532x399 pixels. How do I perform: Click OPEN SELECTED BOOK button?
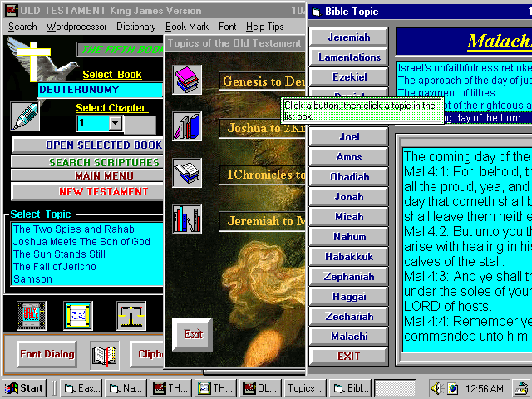87,145
